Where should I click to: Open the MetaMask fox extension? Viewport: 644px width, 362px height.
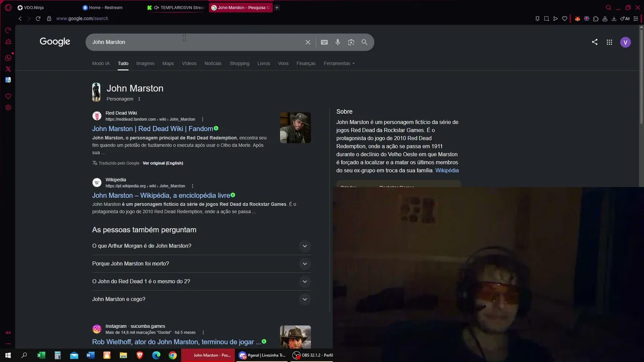click(x=578, y=19)
